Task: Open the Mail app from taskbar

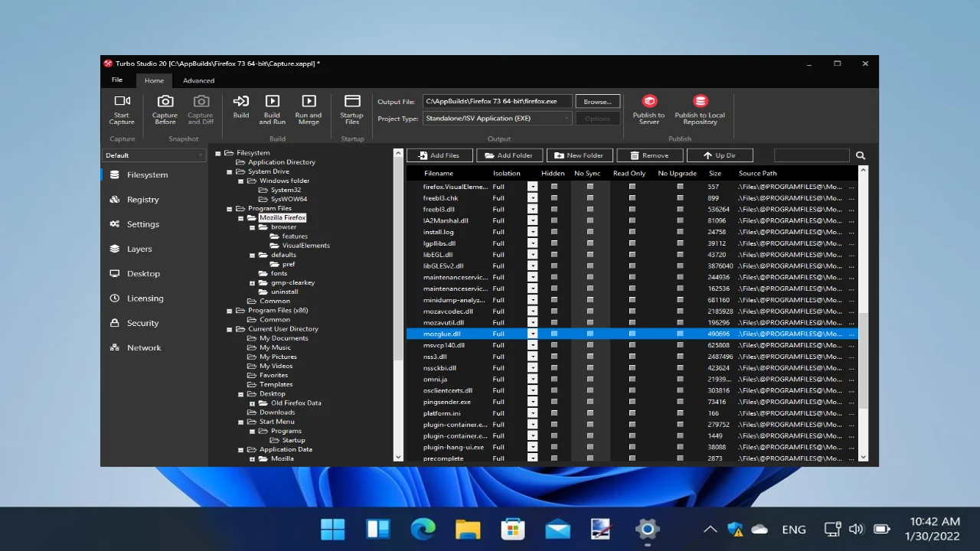Action: coord(557,529)
